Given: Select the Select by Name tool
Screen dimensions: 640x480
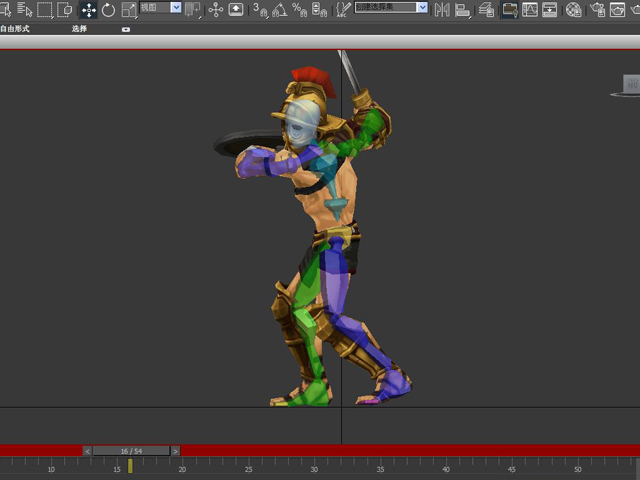Looking at the screenshot, I should tap(25, 9).
